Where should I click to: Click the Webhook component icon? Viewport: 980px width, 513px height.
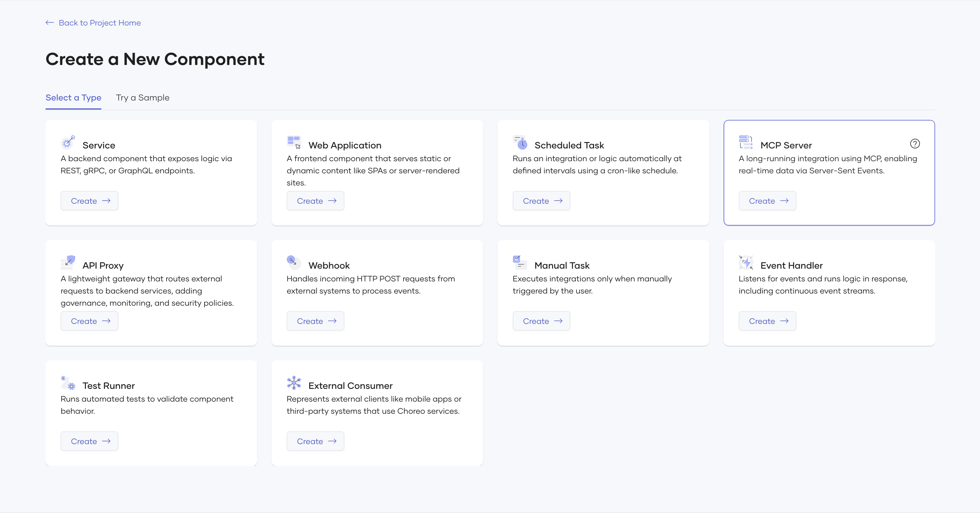294,262
